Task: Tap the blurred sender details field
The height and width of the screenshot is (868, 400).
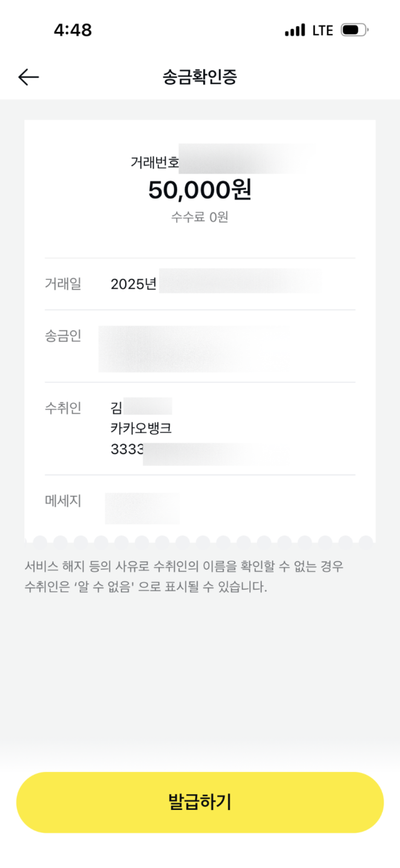Action: [192, 348]
